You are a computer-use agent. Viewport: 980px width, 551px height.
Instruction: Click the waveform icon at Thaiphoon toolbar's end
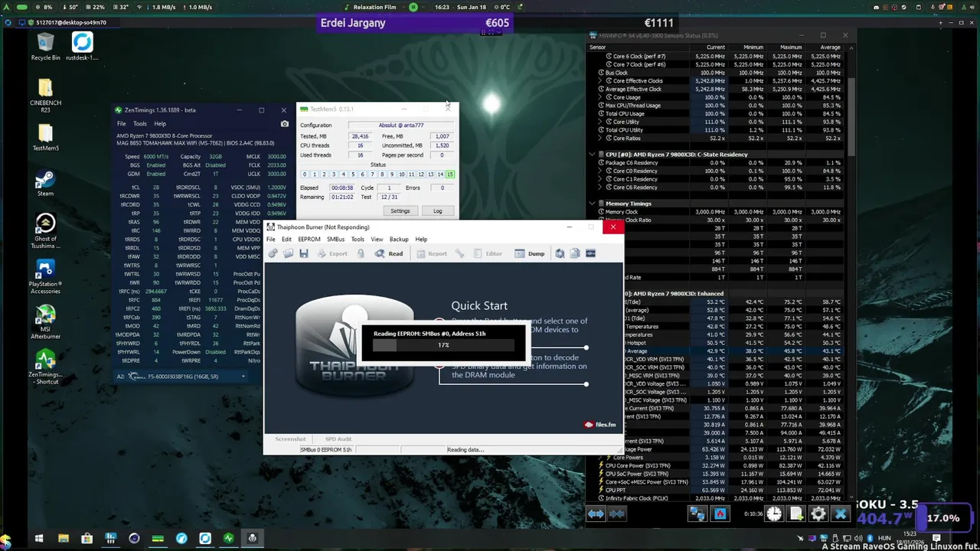[590, 253]
